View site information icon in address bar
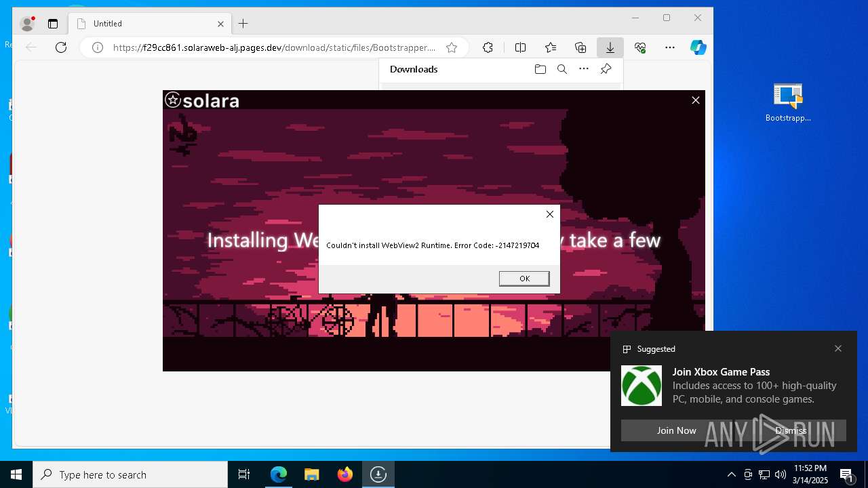This screenshot has width=868, height=488. [x=98, y=47]
